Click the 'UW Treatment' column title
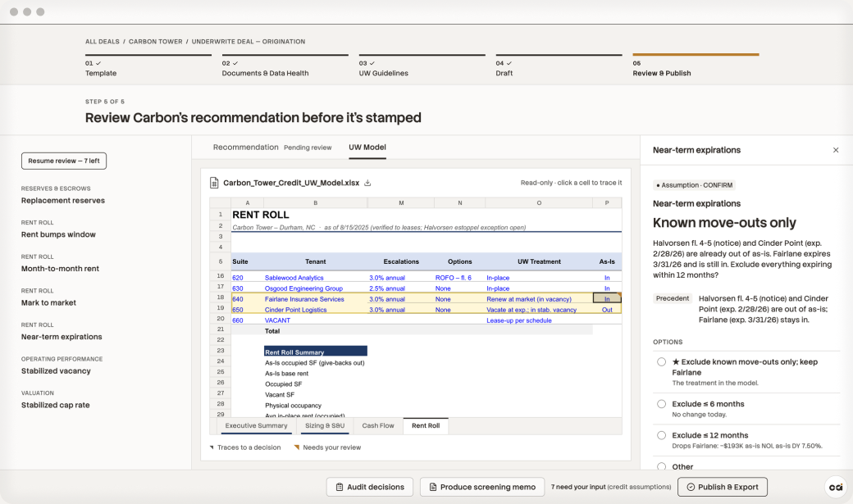853x504 pixels. pyautogui.click(x=539, y=261)
